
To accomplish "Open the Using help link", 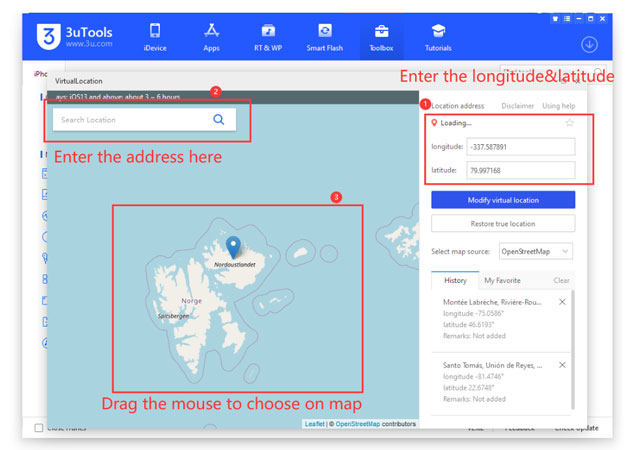I will (558, 105).
